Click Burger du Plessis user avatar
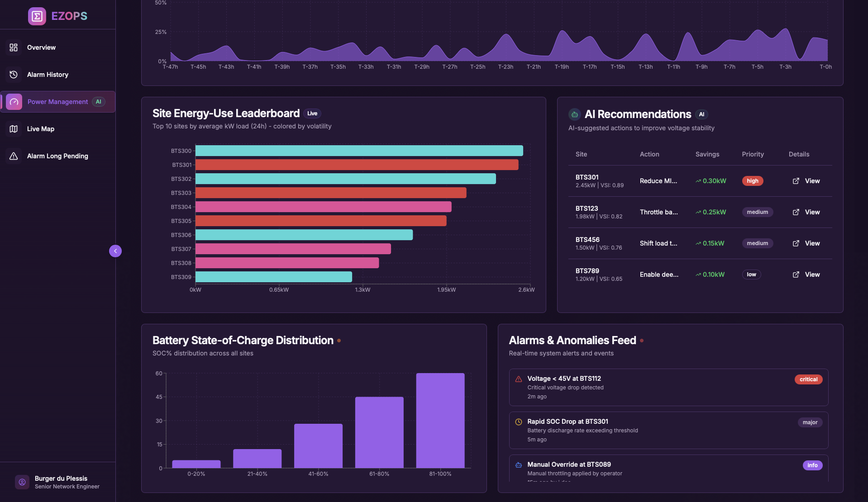This screenshot has width=868, height=502. pyautogui.click(x=22, y=482)
